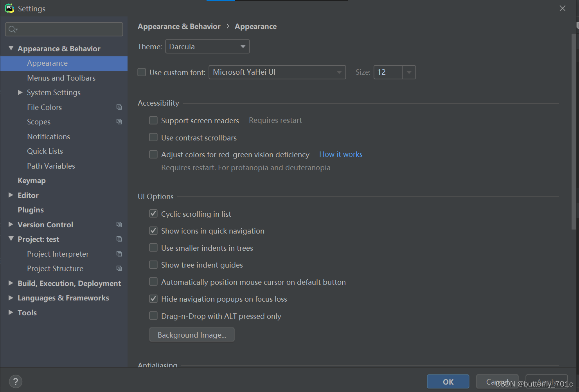Disable Cyclic scrolling in list
Viewport: 579px width, 392px height.
pyautogui.click(x=153, y=214)
